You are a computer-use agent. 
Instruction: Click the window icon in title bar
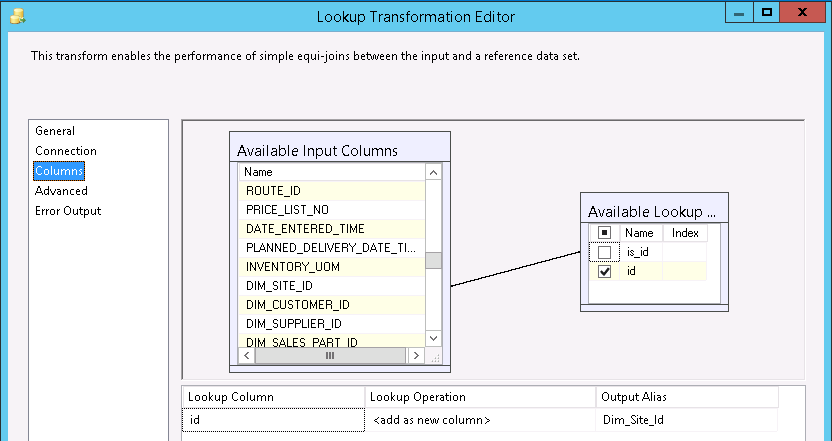(14, 16)
